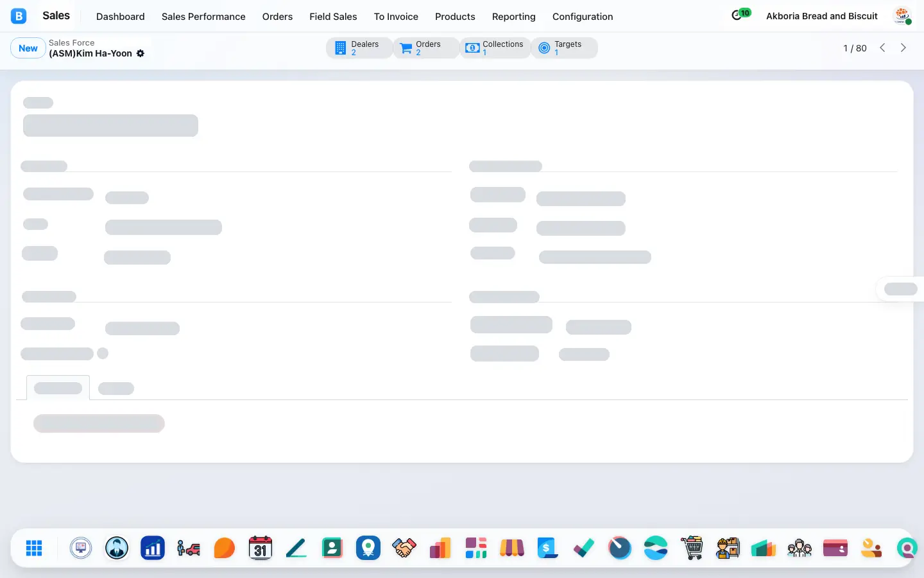Click the New record button
This screenshot has width=924, height=578.
click(28, 48)
